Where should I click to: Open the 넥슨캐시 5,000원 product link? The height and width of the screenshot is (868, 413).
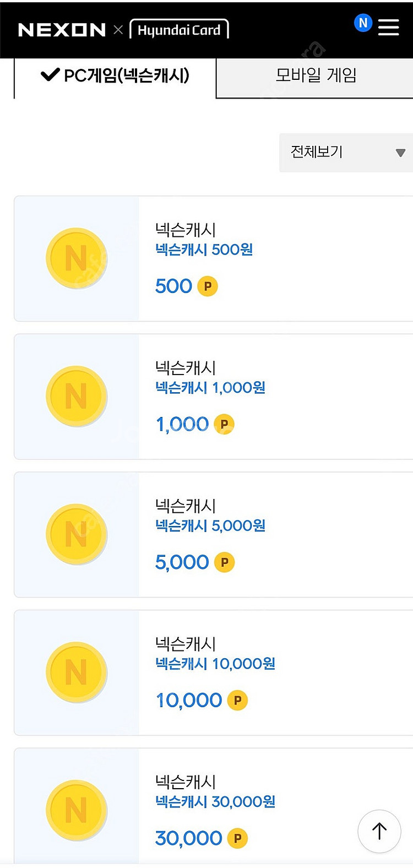pos(210,525)
